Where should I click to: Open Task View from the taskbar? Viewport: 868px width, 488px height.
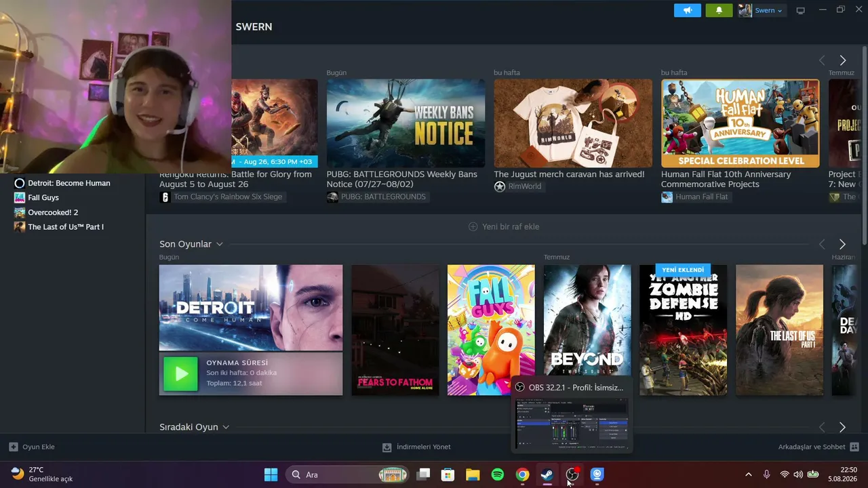[x=423, y=474]
